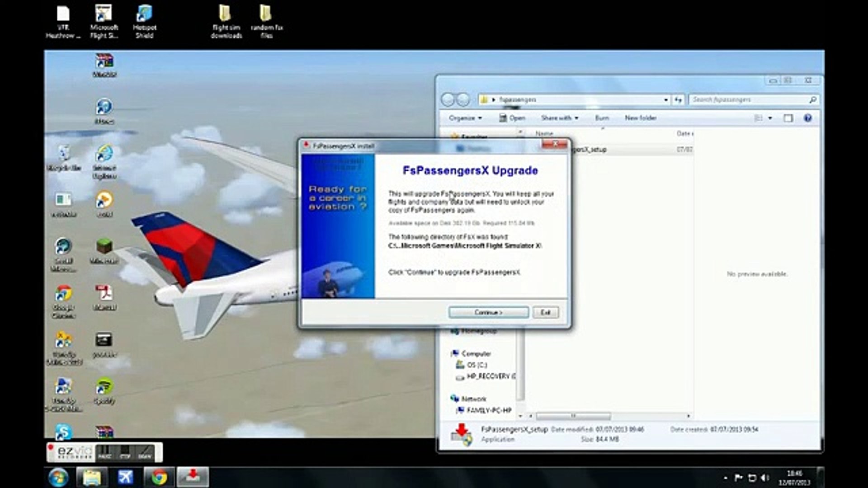
Task: Select Computer in the navigation pane
Action: [x=471, y=353]
